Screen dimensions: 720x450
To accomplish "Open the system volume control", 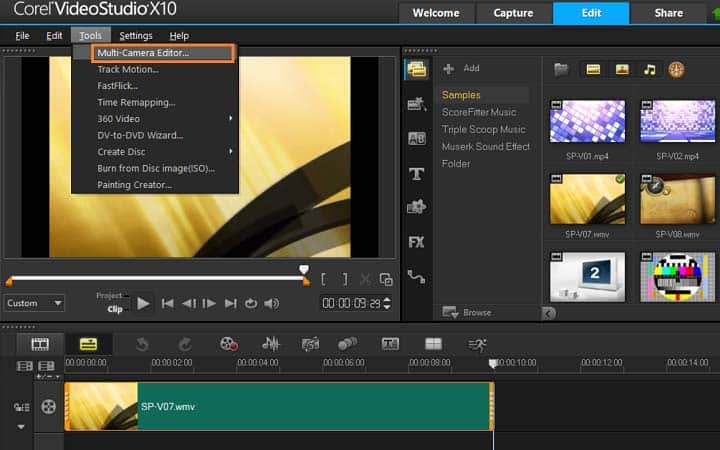I will coord(272,304).
